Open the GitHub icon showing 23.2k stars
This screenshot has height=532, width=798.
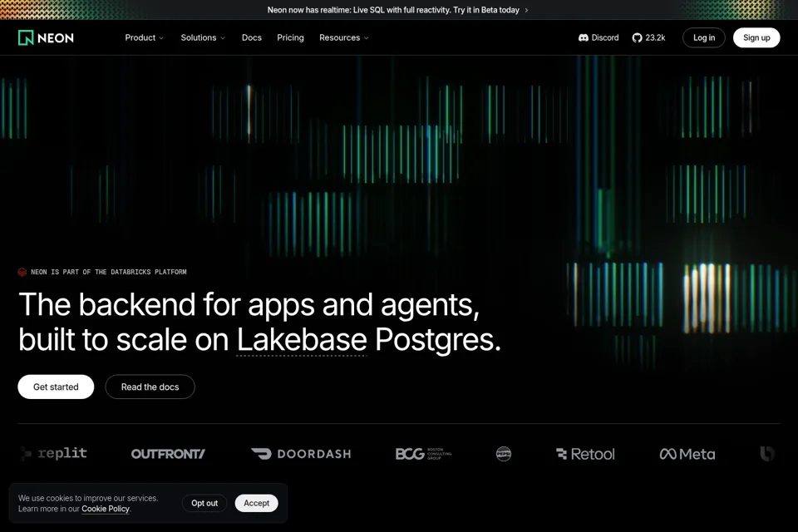pos(648,37)
